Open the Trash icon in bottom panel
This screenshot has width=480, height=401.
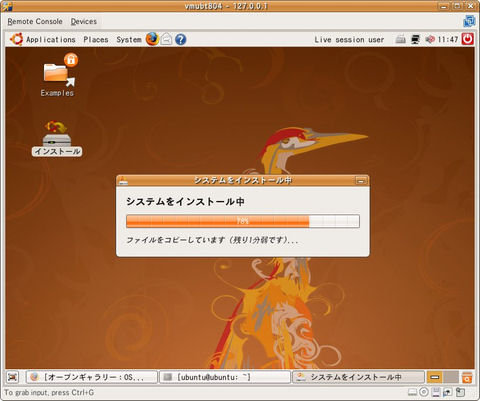coord(467,377)
